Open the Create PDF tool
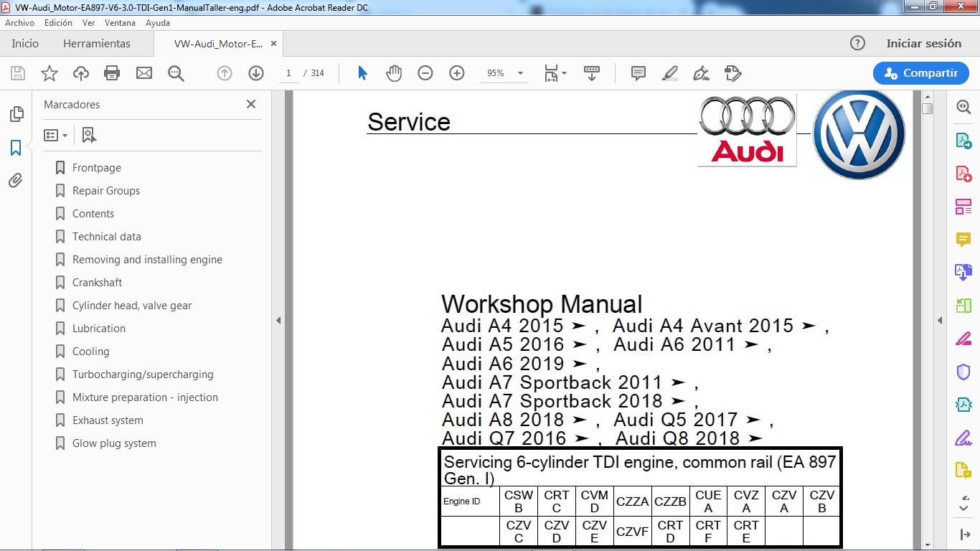 [963, 173]
